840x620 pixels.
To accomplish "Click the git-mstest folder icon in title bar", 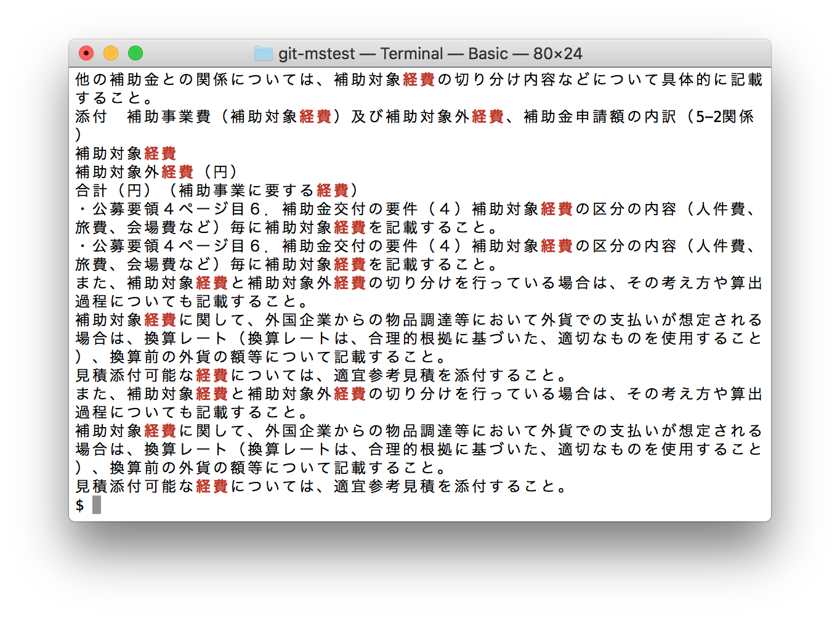I will [x=263, y=54].
